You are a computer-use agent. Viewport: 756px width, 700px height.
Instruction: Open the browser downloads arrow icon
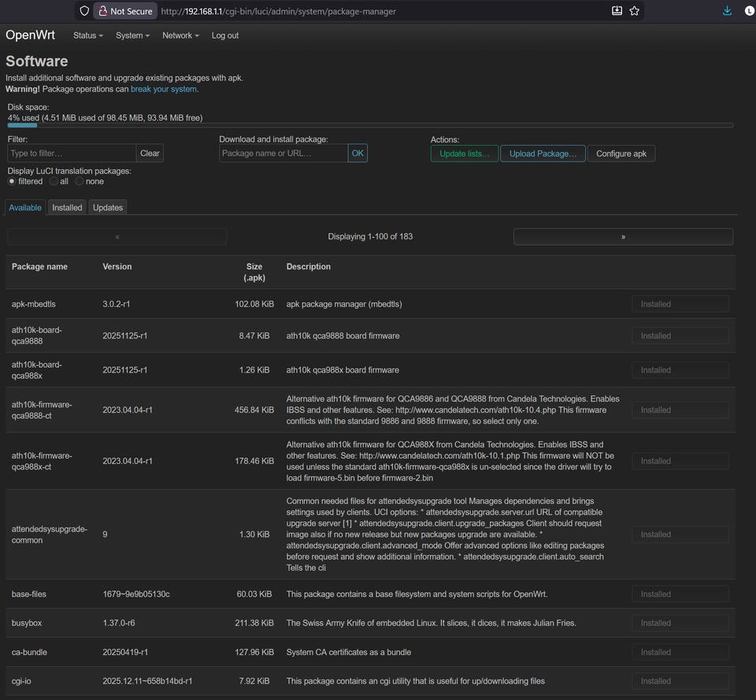(727, 11)
